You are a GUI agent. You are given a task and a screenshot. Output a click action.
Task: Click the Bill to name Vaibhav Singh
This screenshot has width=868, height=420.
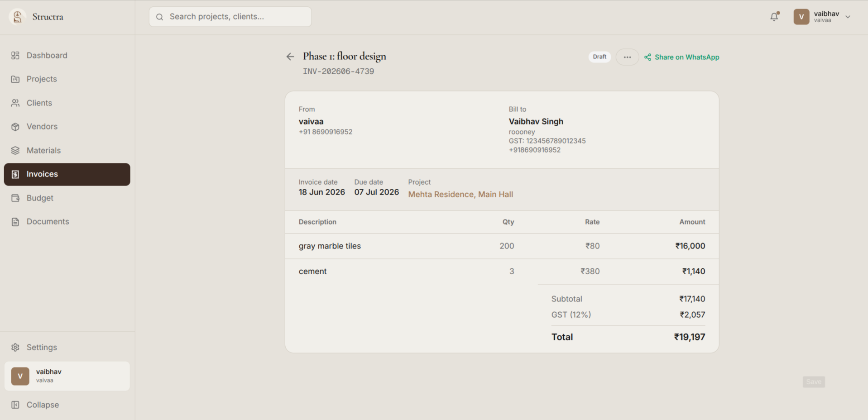coord(536,121)
